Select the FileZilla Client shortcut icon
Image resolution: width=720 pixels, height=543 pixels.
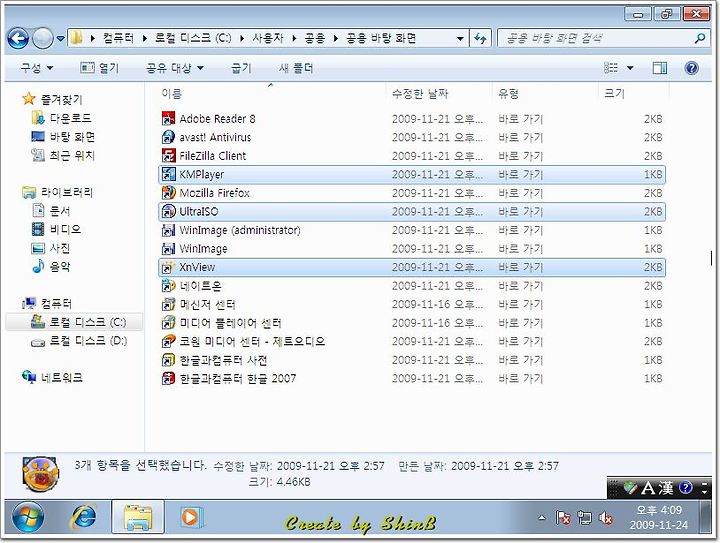tap(169, 156)
